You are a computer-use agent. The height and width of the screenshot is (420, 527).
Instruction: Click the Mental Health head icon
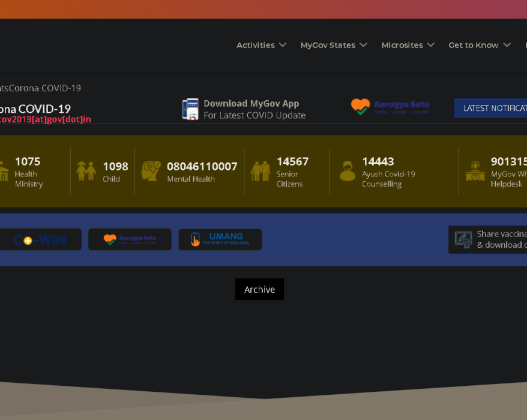tap(151, 171)
